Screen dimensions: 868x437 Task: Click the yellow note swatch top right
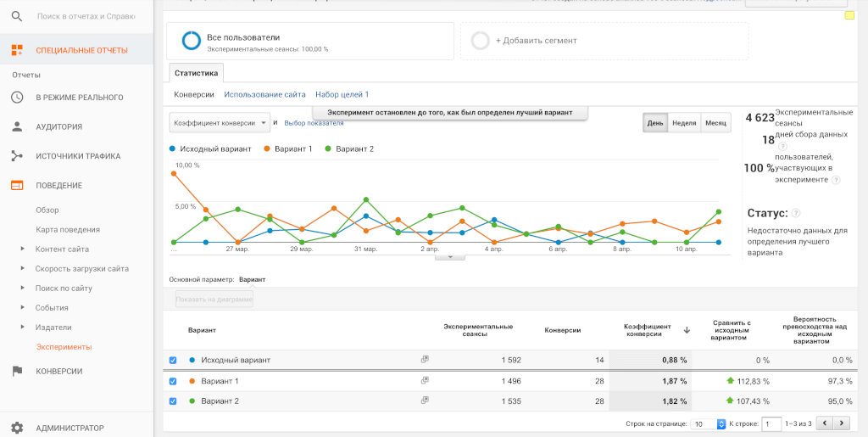(x=849, y=15)
